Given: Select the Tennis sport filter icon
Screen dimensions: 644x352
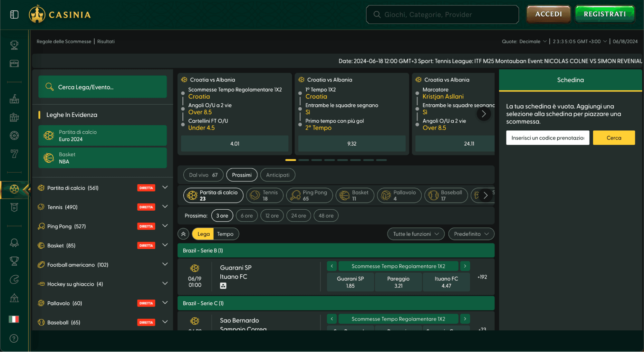Looking at the screenshot, I should (x=255, y=195).
